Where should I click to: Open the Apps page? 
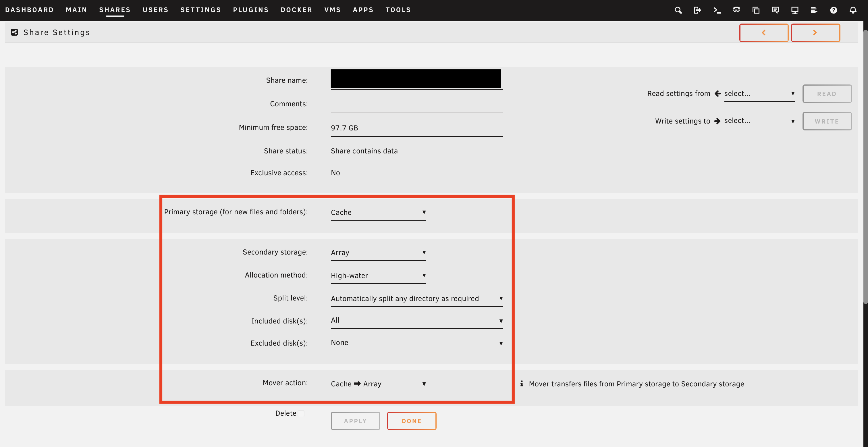(x=363, y=10)
